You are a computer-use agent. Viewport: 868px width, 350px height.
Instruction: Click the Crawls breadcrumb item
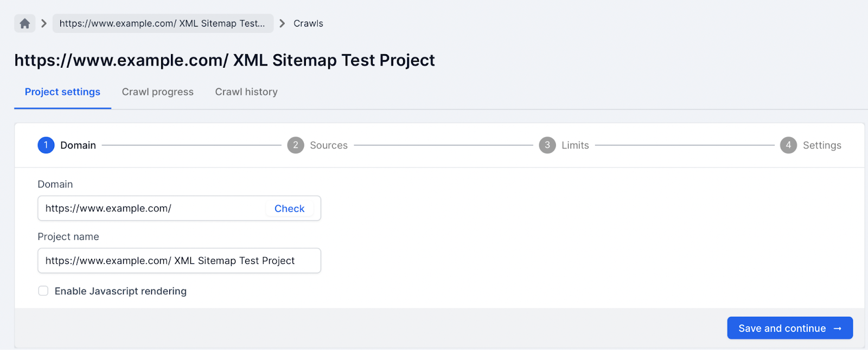click(308, 23)
